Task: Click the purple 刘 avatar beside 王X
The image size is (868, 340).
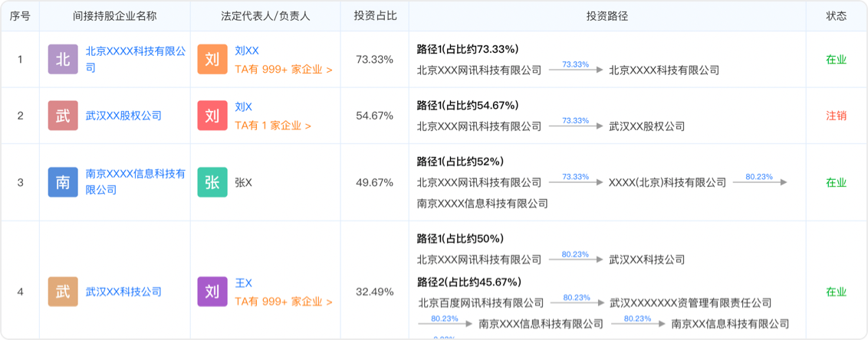Action: [212, 292]
